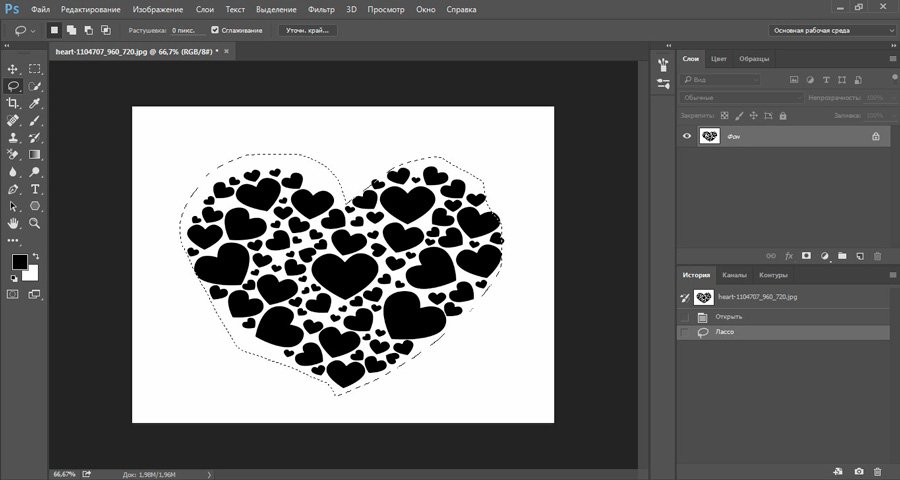The height and width of the screenshot is (480, 900).
Task: Toggle history state box beside Открыть
Action: [x=684, y=317]
